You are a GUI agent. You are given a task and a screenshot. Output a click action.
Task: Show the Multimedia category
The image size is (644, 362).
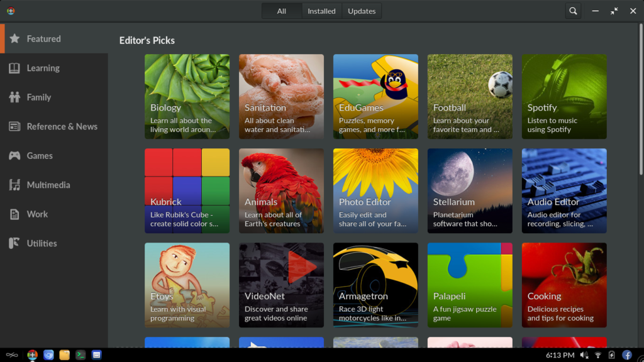click(54, 185)
